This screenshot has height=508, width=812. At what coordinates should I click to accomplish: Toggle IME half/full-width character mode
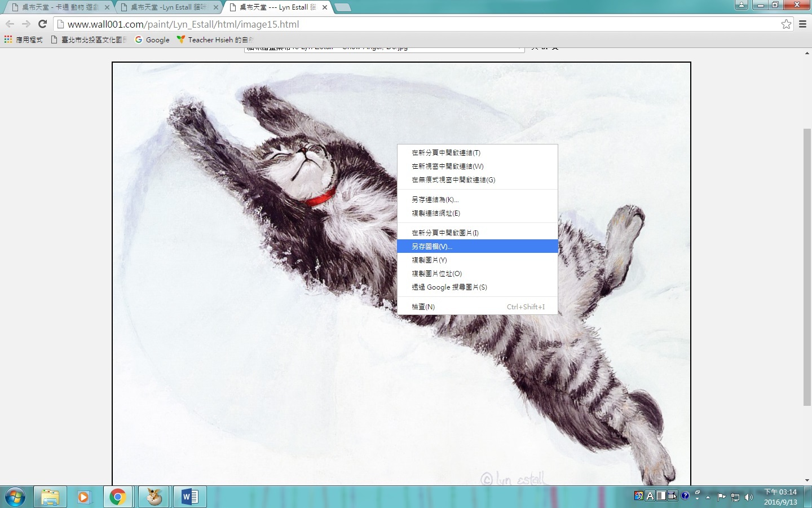coord(661,496)
